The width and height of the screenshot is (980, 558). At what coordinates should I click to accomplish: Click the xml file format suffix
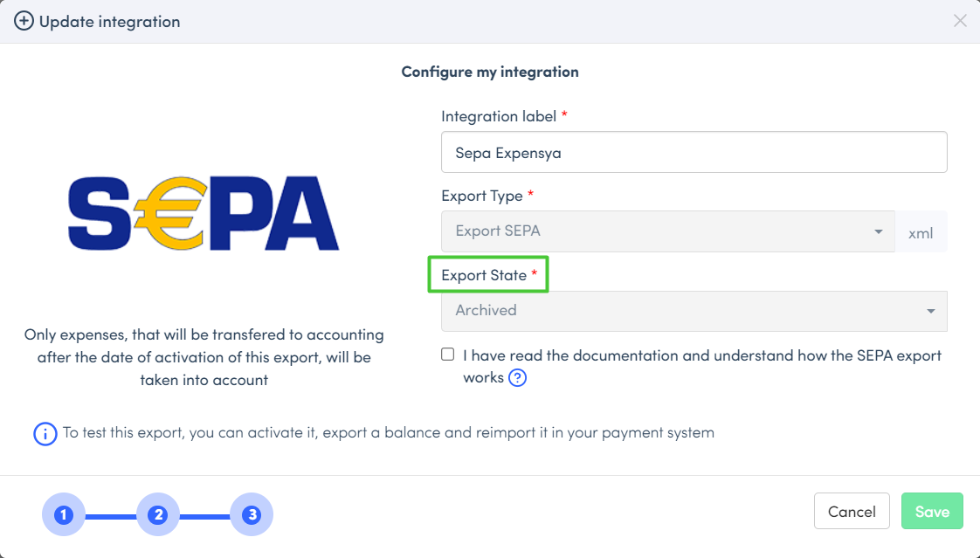tap(921, 233)
